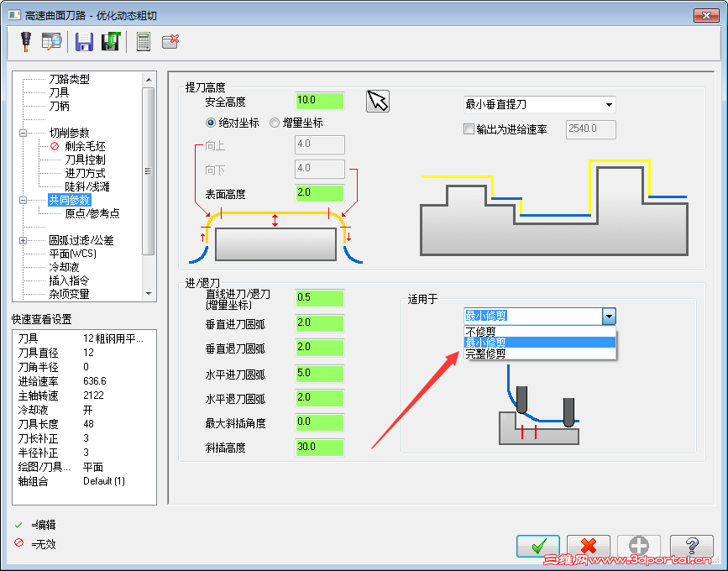The image size is (728, 571).
Task: Confirm with the green checkmark button
Action: point(538,547)
